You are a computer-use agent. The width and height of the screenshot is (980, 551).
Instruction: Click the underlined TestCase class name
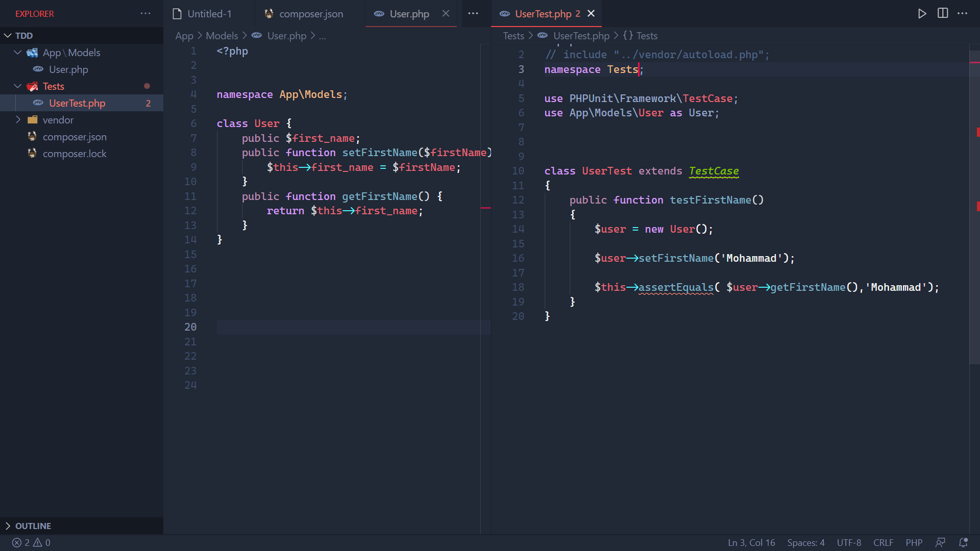(714, 171)
